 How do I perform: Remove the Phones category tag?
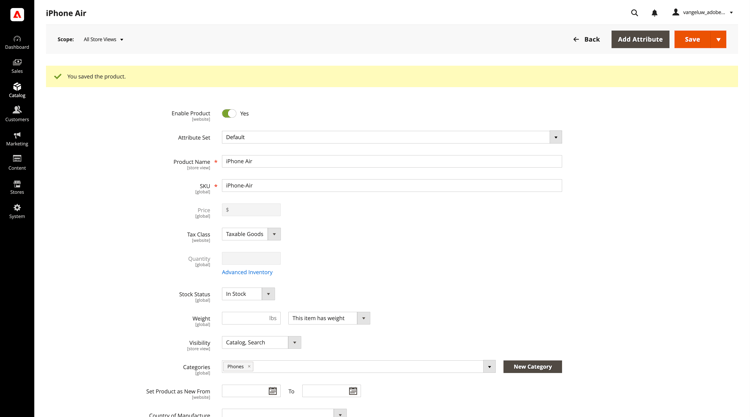pyautogui.click(x=249, y=367)
